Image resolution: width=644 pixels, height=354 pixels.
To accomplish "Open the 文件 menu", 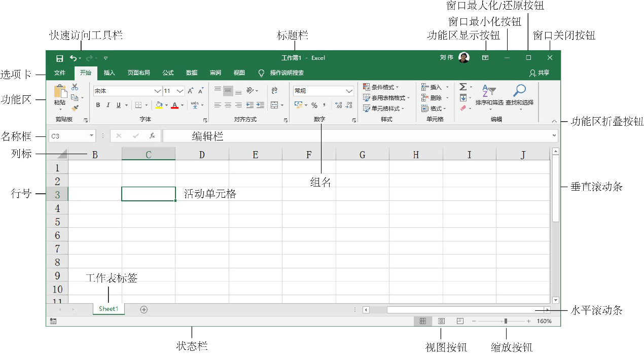I will pos(59,73).
